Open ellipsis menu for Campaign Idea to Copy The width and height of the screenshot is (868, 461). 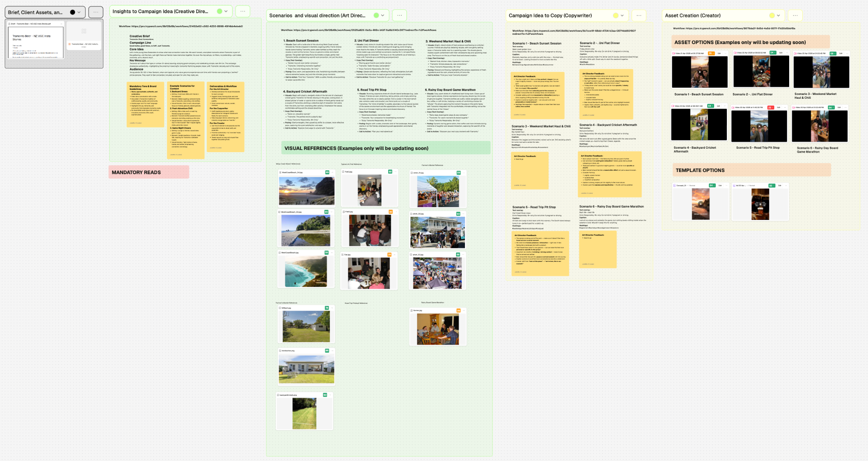[639, 16]
